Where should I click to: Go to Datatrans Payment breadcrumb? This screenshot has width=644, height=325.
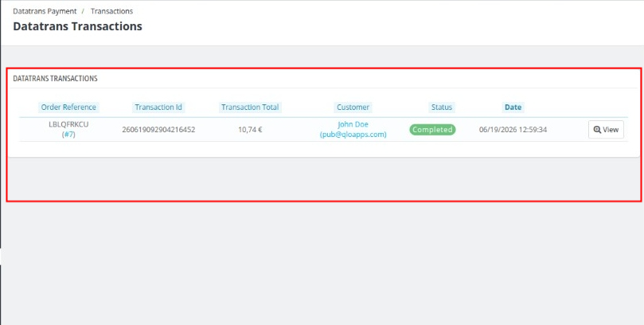(45, 11)
